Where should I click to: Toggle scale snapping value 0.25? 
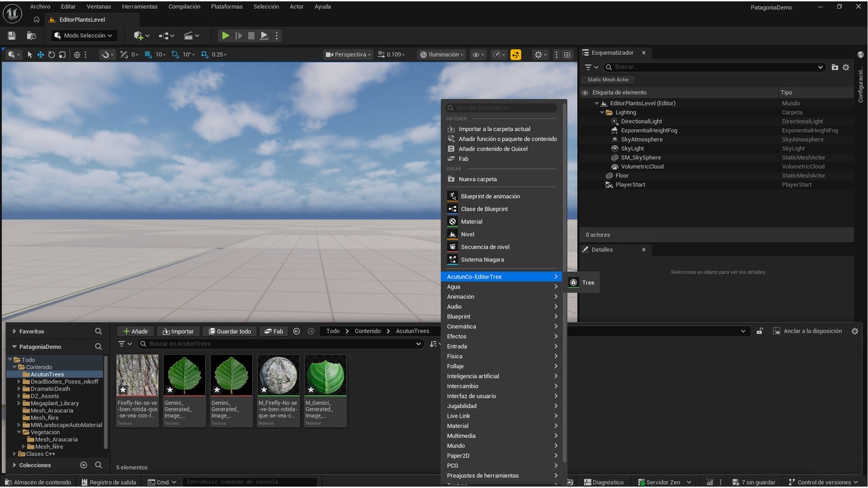point(214,55)
